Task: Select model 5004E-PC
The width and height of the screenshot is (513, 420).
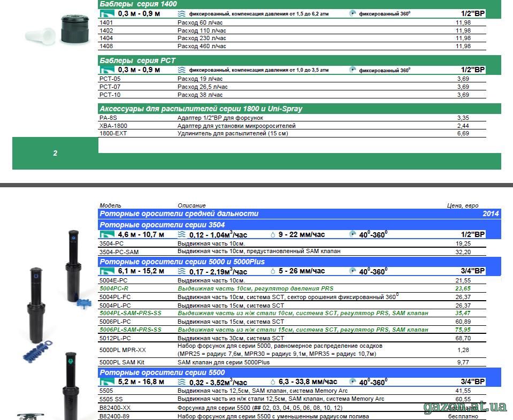Action: click(113, 281)
